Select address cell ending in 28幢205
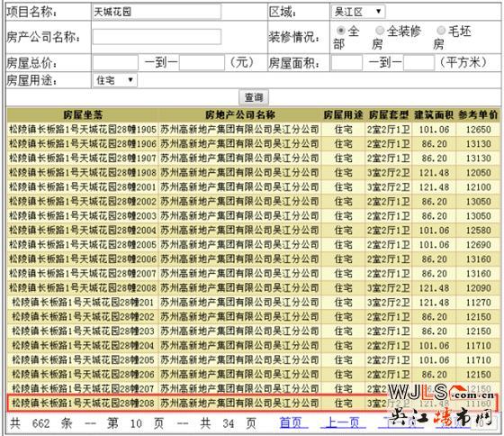This screenshot has width=504, height=436. coord(83,360)
